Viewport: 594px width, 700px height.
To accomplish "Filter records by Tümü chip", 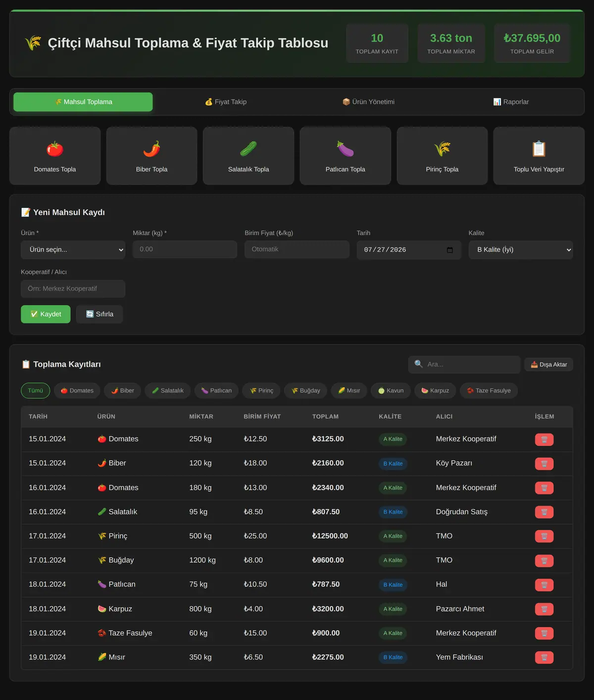I will [36, 390].
